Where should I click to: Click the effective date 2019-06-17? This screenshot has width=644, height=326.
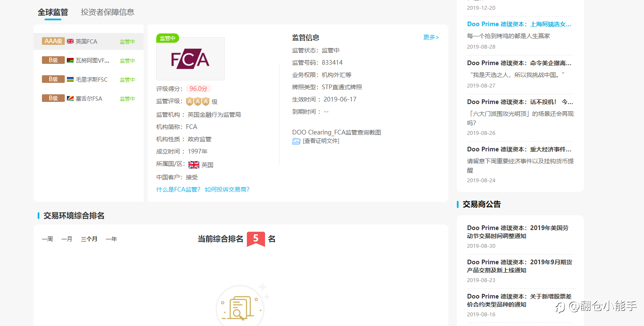pos(340,99)
